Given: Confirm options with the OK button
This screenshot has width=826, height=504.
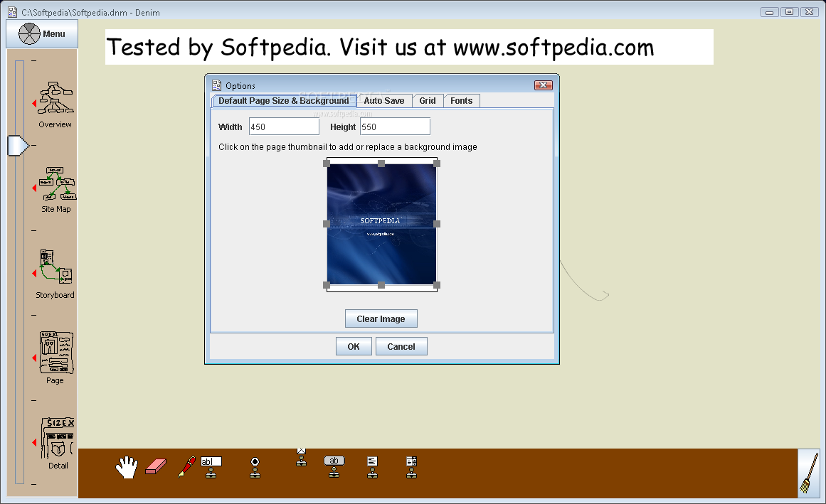Looking at the screenshot, I should pyautogui.click(x=354, y=346).
